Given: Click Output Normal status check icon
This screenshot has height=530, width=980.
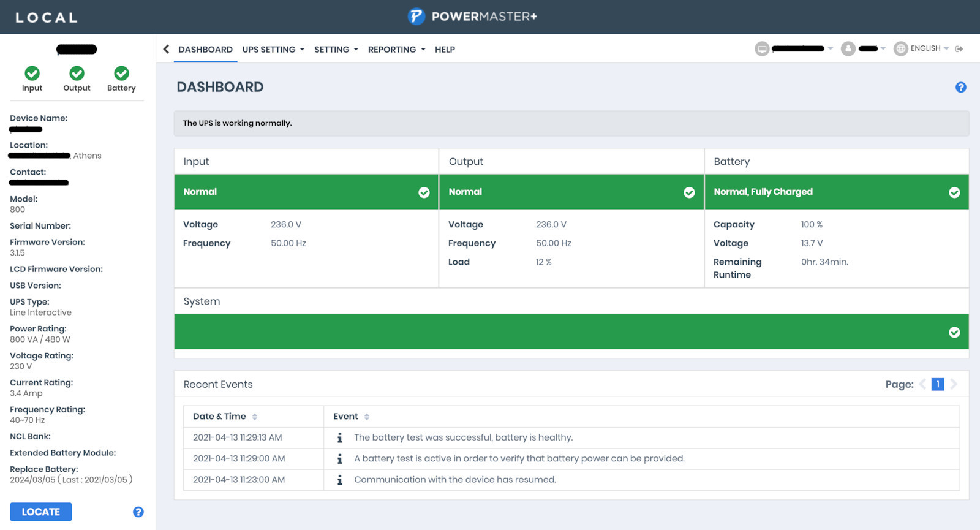Looking at the screenshot, I should tap(689, 192).
